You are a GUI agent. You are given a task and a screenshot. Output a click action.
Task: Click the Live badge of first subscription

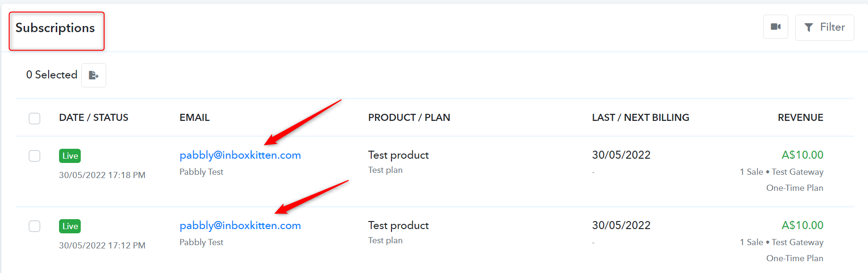tap(70, 156)
